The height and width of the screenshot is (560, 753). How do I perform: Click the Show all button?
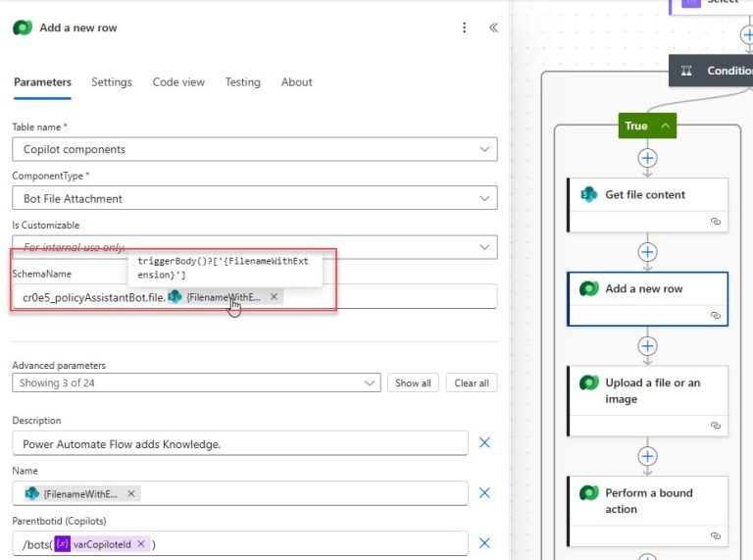click(413, 382)
